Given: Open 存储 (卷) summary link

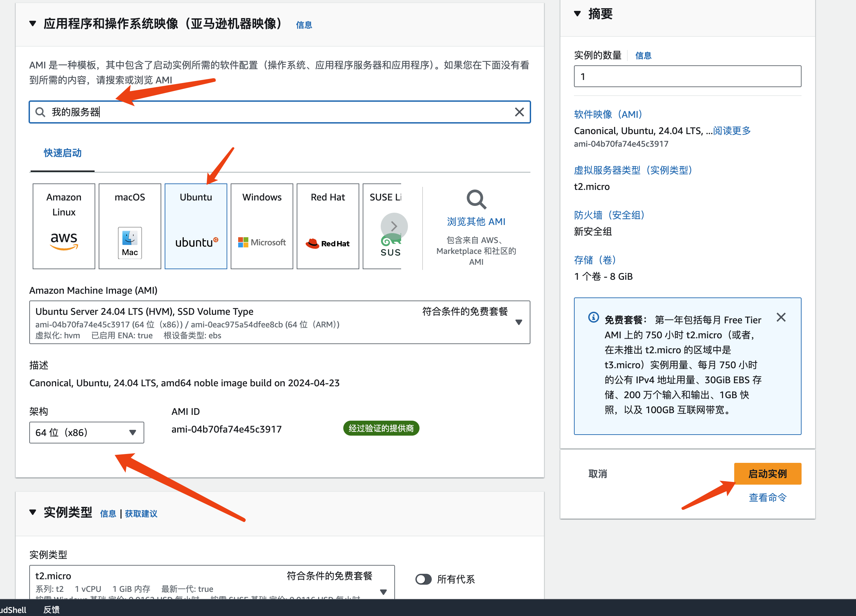Looking at the screenshot, I should (595, 260).
